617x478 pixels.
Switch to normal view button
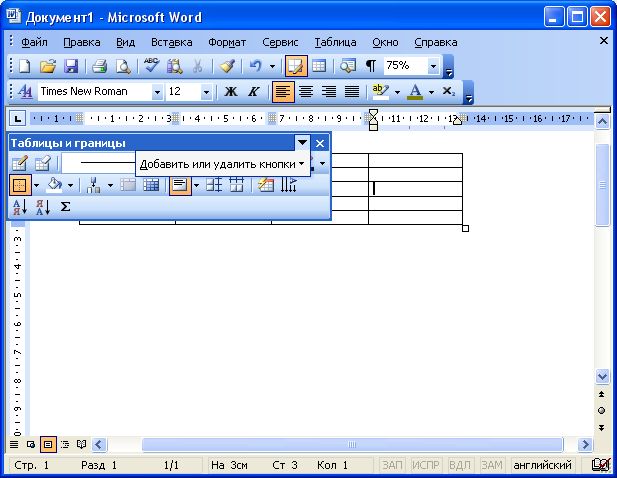14,445
